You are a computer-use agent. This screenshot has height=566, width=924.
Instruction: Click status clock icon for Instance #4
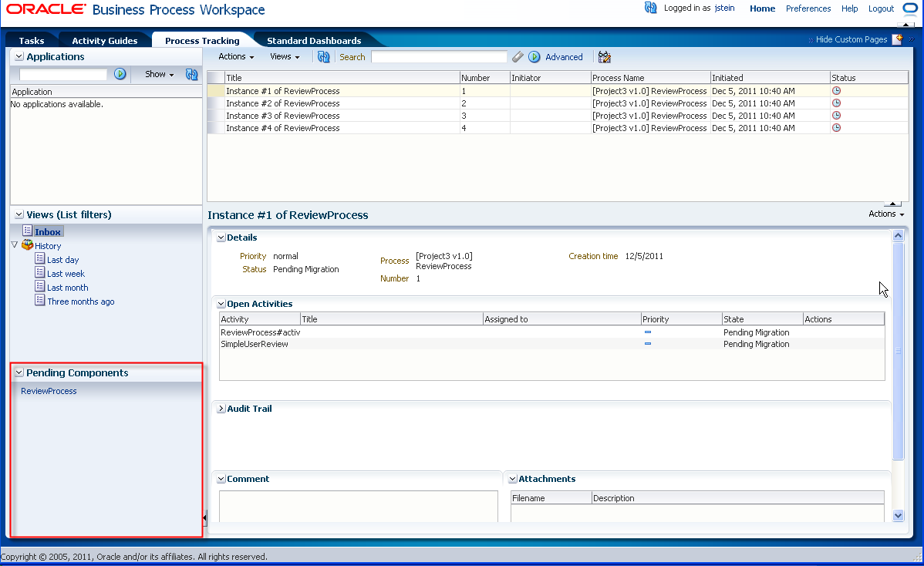(836, 128)
